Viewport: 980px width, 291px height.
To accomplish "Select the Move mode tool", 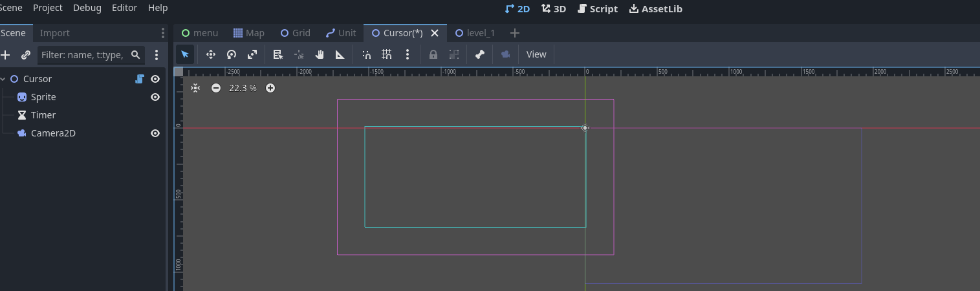I will coord(211,54).
